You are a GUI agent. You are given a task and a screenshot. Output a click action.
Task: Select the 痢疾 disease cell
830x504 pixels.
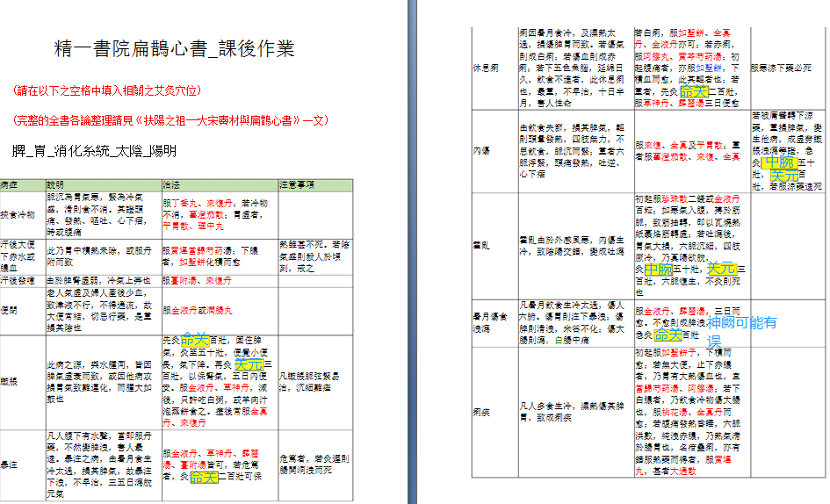[495, 412]
